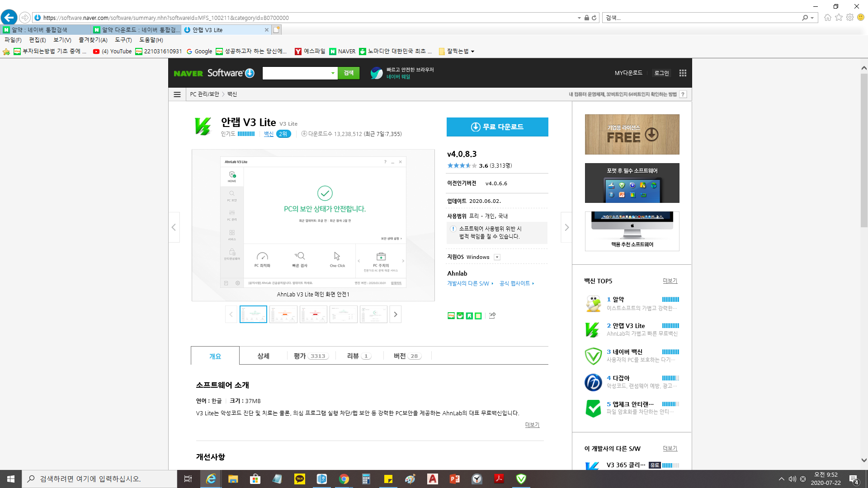Expand the search category dropdown arrow
868x488 pixels.
click(x=333, y=73)
